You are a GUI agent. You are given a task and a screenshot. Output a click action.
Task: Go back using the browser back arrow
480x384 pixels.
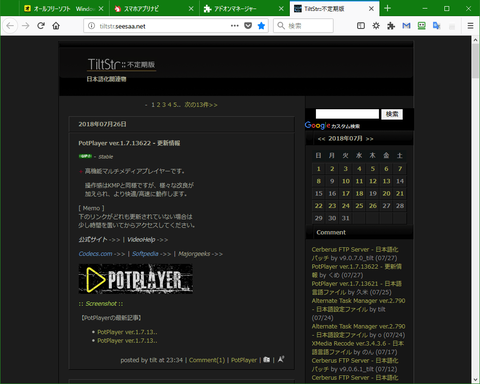point(10,26)
